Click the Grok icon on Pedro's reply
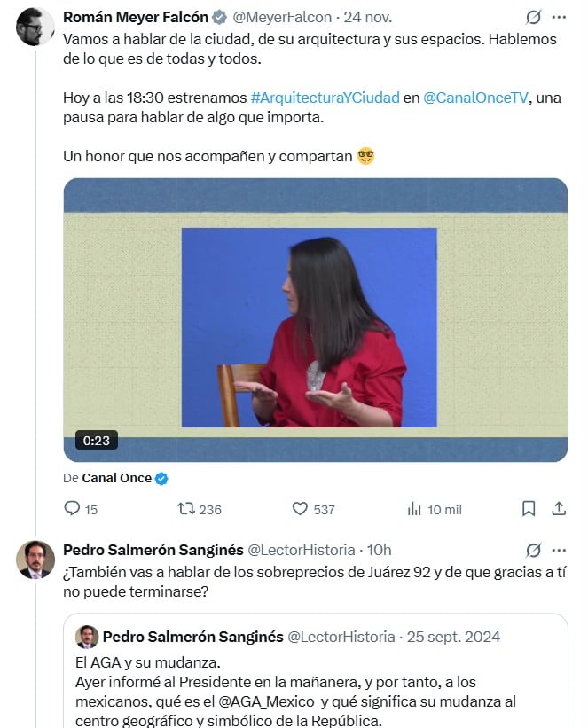The image size is (588, 728). click(532, 551)
